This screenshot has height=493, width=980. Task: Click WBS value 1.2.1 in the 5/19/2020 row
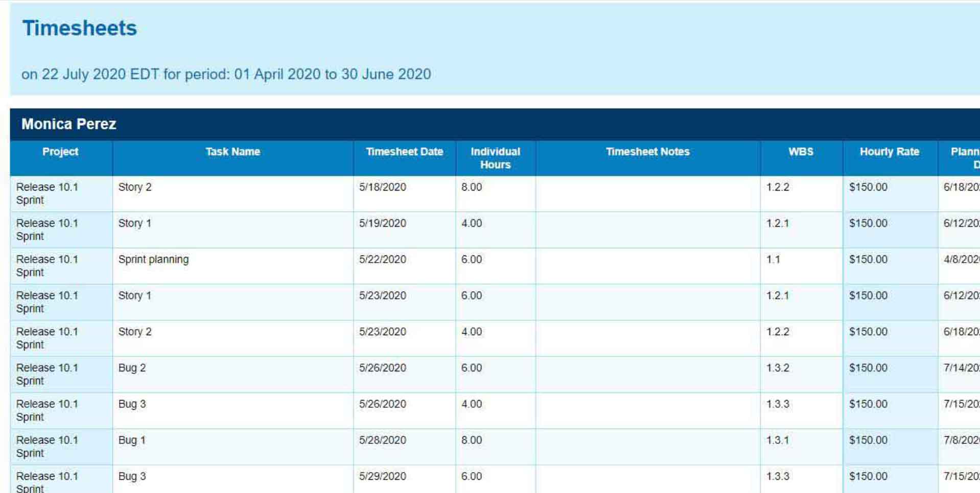click(x=778, y=223)
